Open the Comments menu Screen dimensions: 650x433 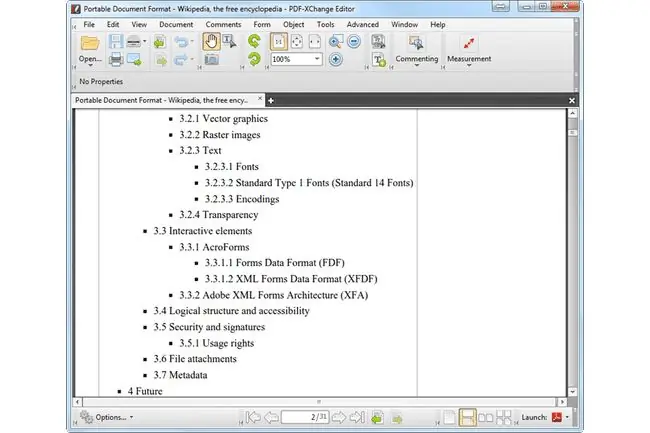click(x=223, y=24)
